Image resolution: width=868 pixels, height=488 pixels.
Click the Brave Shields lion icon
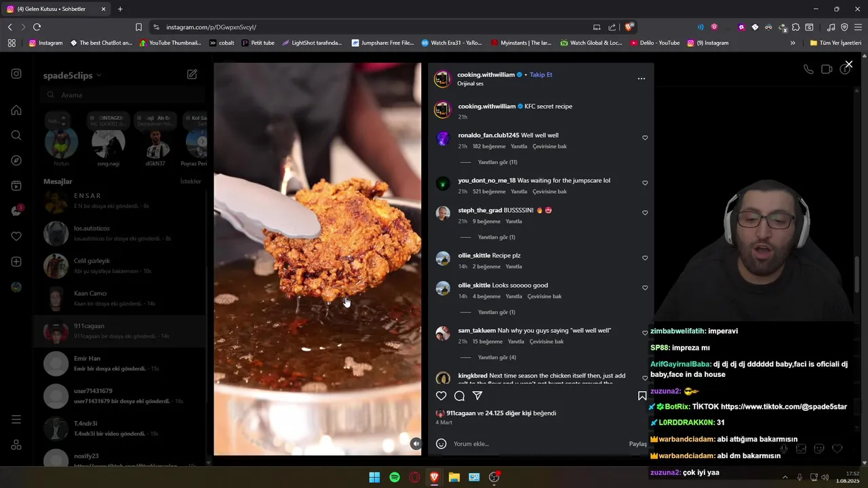click(629, 27)
